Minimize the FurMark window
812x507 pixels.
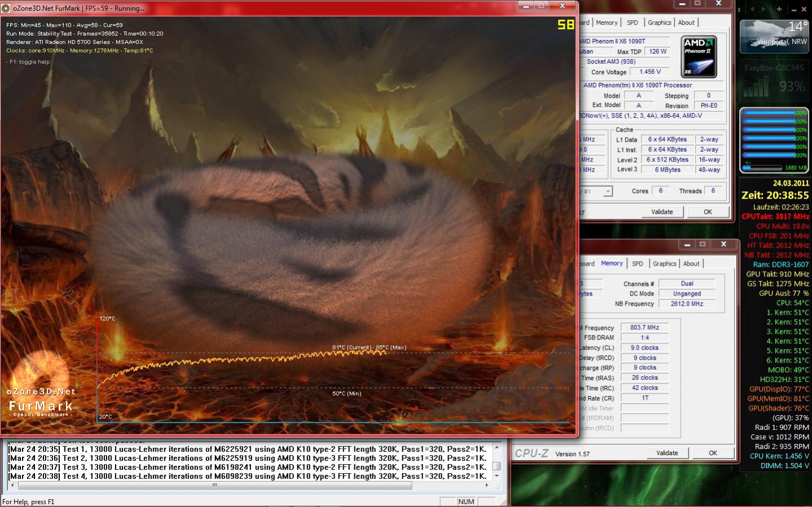point(525,6)
